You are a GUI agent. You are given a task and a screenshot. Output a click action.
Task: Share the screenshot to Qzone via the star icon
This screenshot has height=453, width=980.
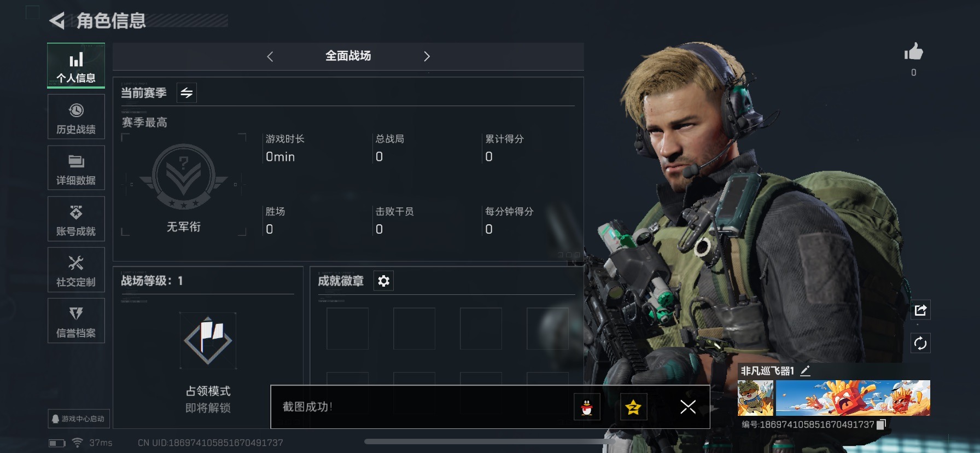point(633,407)
